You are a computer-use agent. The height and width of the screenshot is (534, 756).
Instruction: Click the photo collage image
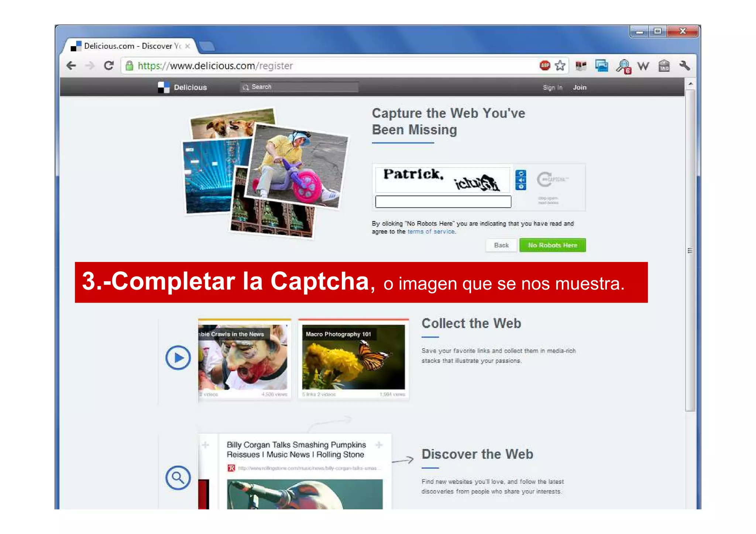(266, 173)
